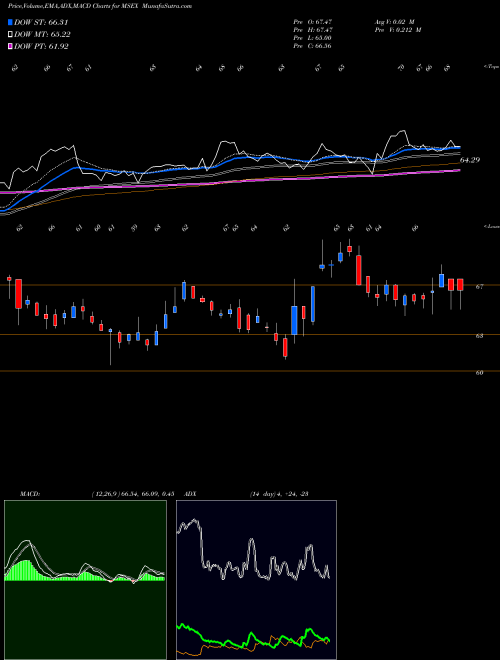Click the 60 price level label
This screenshot has height=660, width=500.
coord(479,373)
